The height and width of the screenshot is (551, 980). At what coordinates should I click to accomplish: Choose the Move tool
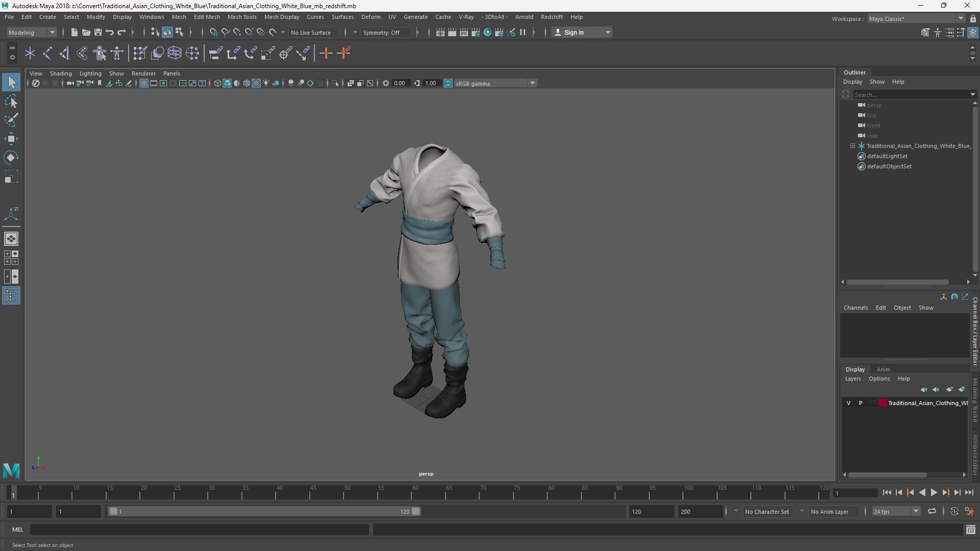click(11, 139)
